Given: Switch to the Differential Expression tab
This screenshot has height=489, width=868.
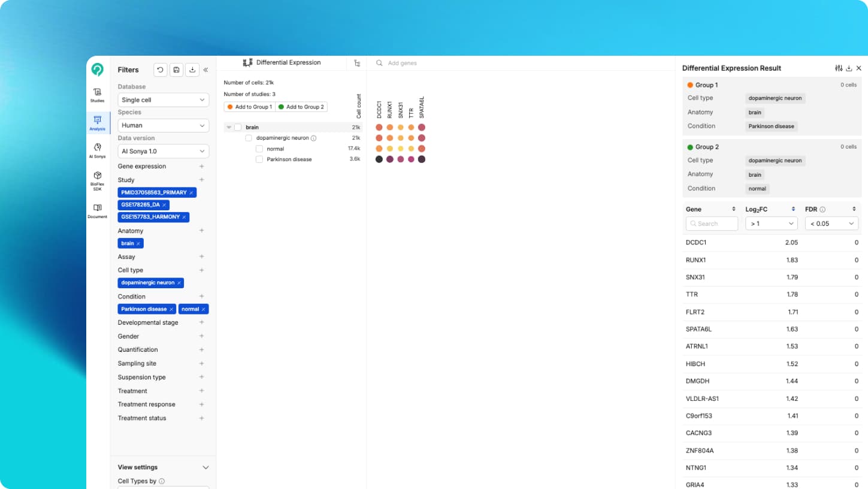Looking at the screenshot, I should coord(282,63).
